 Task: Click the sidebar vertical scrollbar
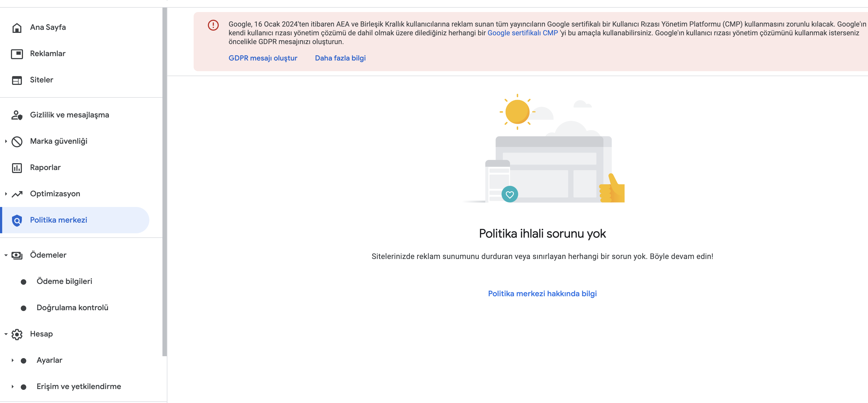164,182
